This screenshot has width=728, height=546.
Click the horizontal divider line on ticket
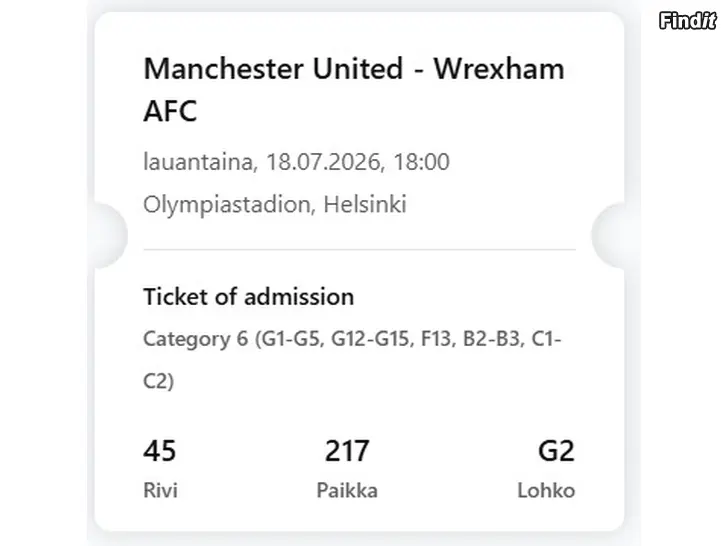click(359, 249)
